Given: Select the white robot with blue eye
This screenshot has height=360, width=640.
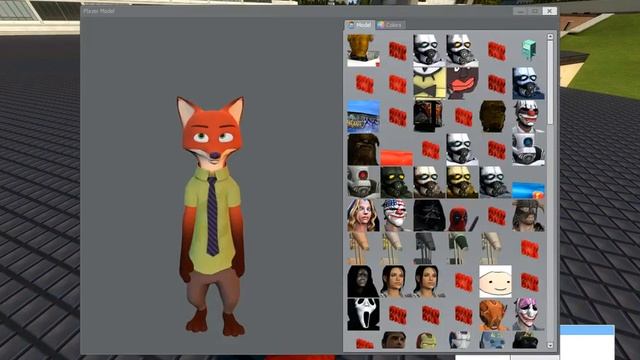Looking at the screenshot, I should (x=528, y=150).
